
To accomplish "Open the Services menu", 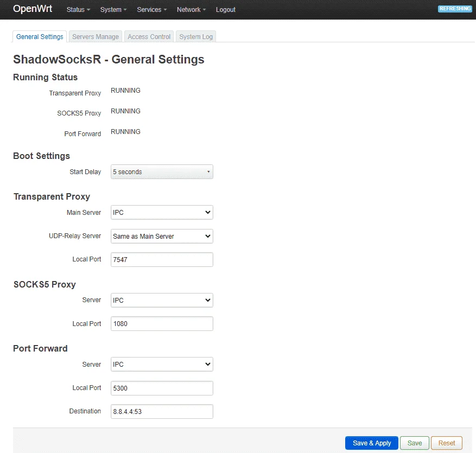I will tap(151, 10).
